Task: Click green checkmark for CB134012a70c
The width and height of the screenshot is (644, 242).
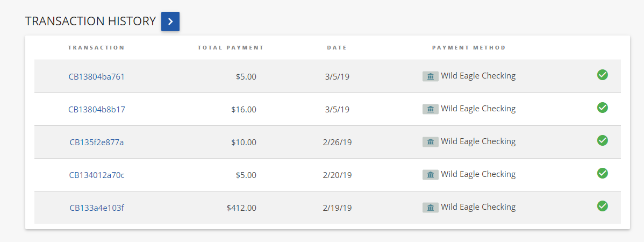Action: coord(603,173)
